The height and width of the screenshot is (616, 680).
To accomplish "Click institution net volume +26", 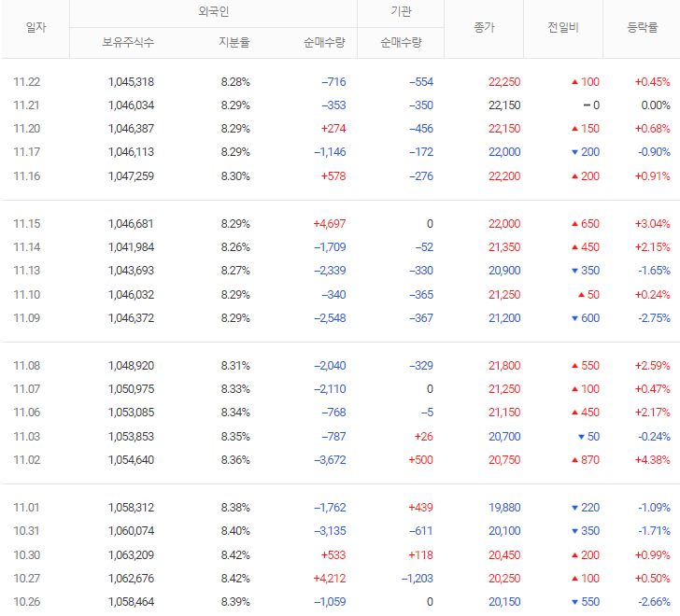I will [x=424, y=437].
